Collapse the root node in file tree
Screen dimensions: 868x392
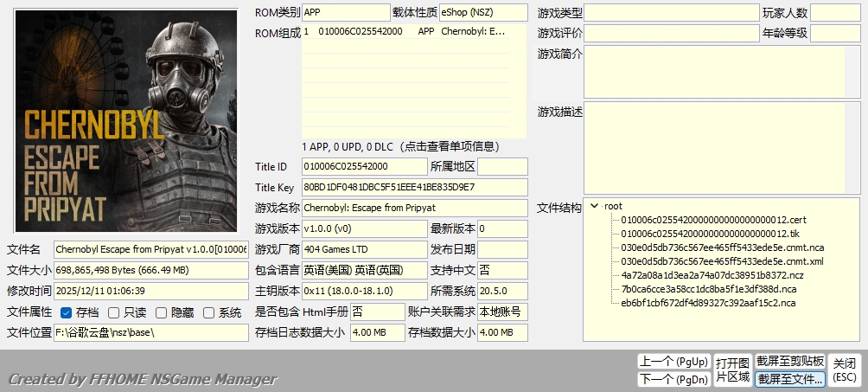click(594, 206)
